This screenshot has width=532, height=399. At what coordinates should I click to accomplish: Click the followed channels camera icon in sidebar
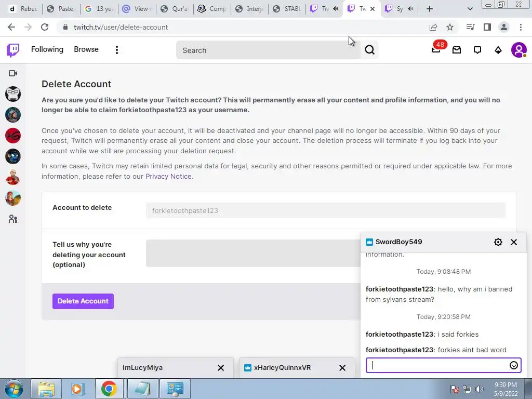click(x=13, y=73)
